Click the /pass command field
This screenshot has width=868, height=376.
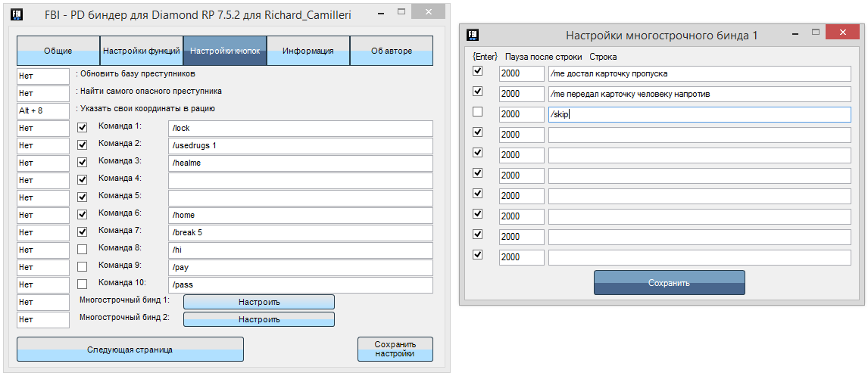tap(300, 285)
